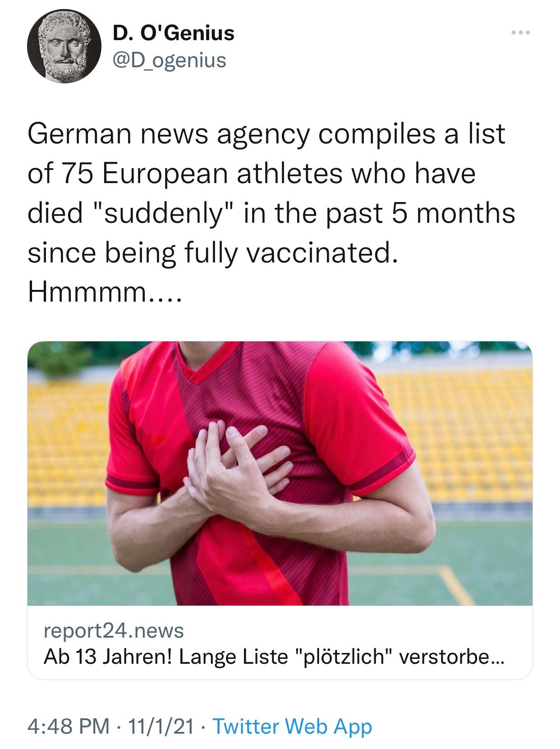
Task: Click the 11/1/21 date
Action: coord(160,726)
